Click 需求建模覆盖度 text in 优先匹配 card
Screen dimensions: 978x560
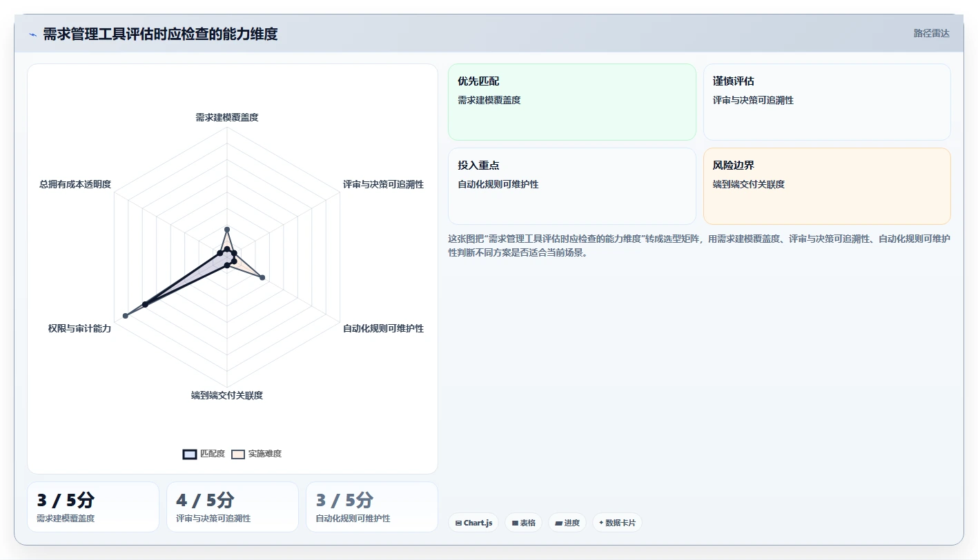pyautogui.click(x=489, y=100)
